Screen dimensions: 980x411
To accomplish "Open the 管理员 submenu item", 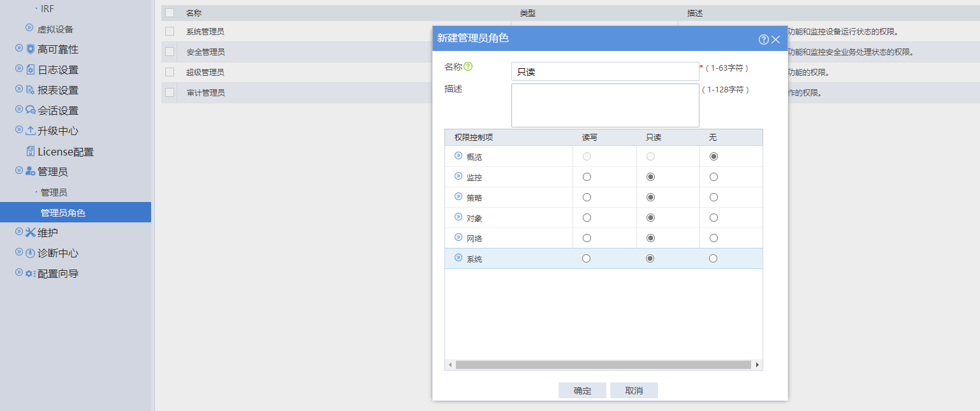I will 54,192.
